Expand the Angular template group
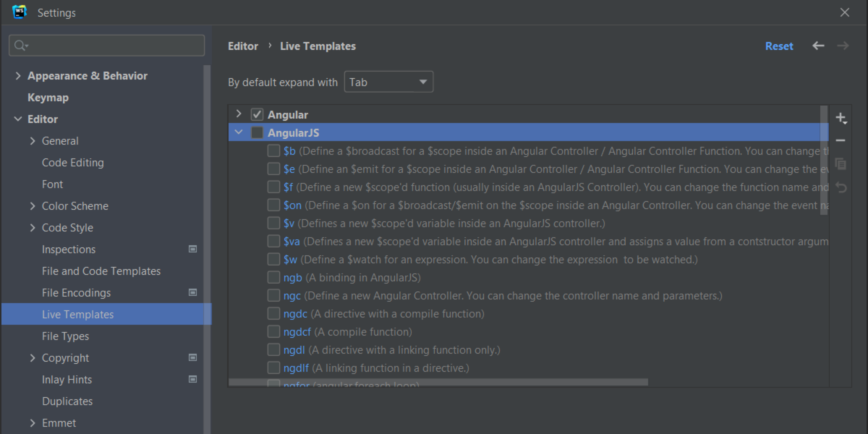 [x=239, y=115]
